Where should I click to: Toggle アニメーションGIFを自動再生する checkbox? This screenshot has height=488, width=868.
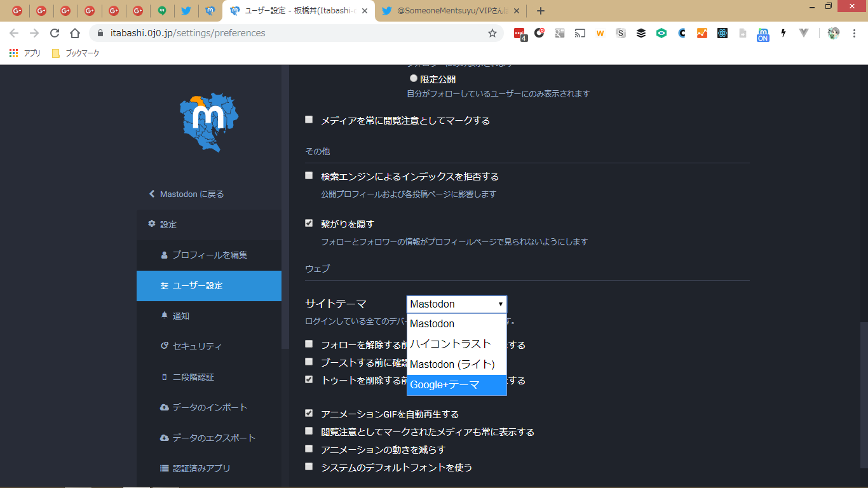[x=309, y=413]
